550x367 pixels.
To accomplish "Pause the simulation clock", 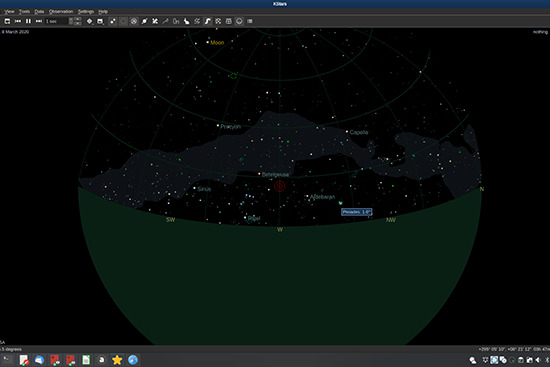I will pos(28,21).
